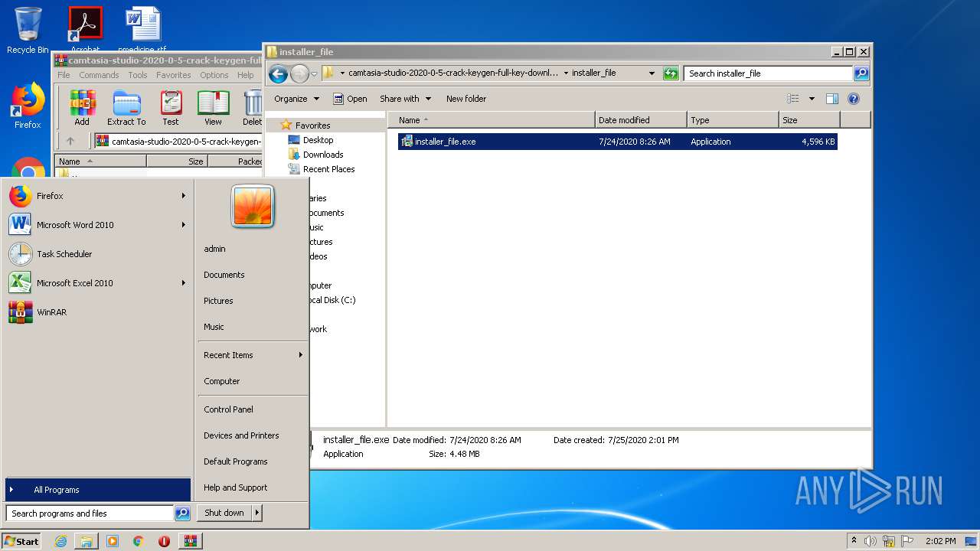This screenshot has width=980, height=551.
Task: Click the Explorer search magnifier icon
Action: click(861, 73)
